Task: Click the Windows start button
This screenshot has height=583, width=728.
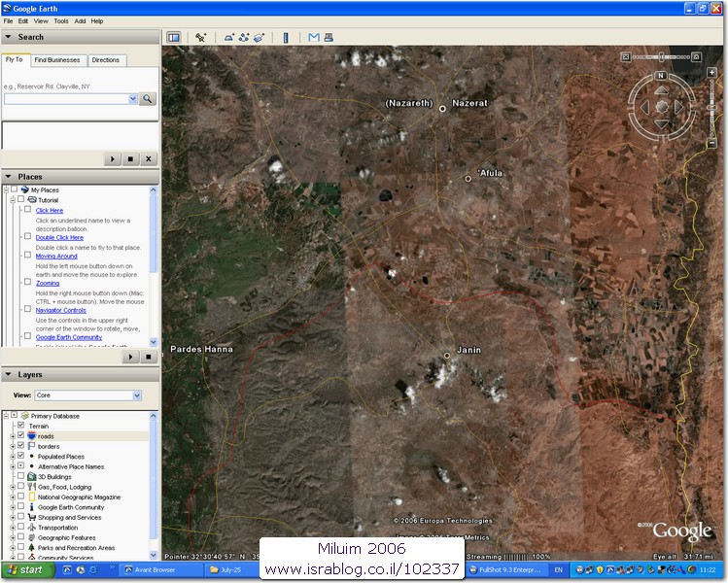Action: [x=27, y=570]
